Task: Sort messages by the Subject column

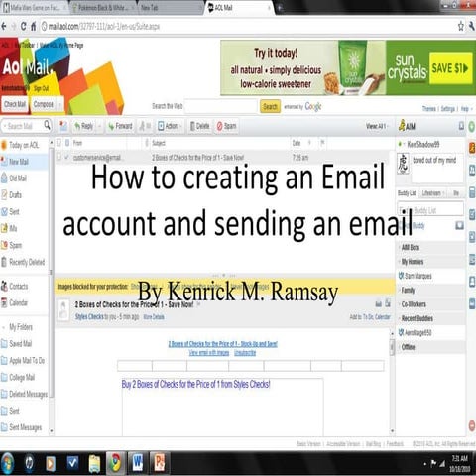Action: (x=159, y=143)
